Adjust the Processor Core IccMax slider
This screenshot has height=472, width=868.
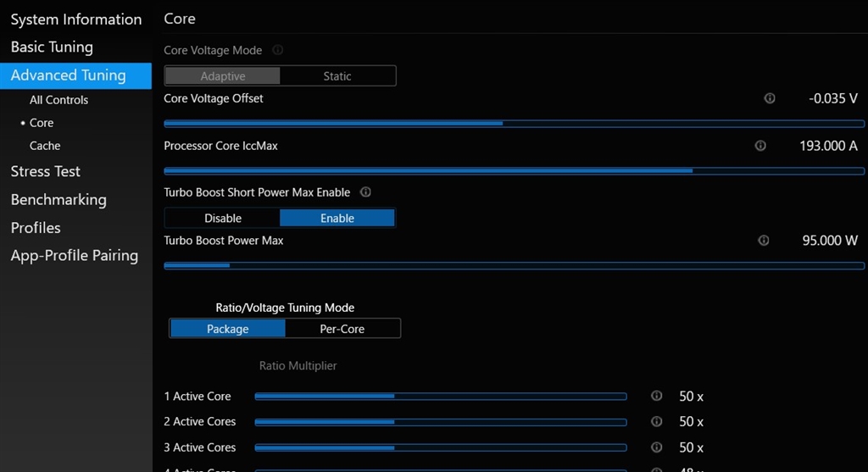click(515, 171)
